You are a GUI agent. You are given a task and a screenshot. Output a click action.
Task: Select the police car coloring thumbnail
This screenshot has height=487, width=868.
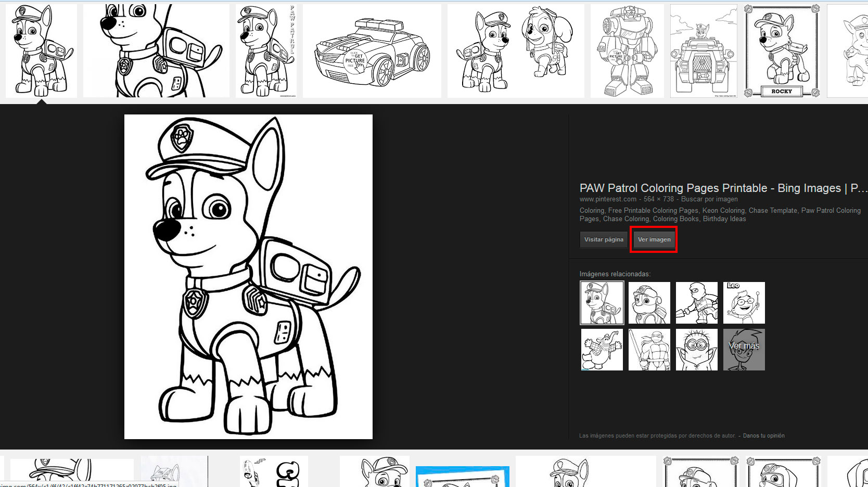(372, 51)
